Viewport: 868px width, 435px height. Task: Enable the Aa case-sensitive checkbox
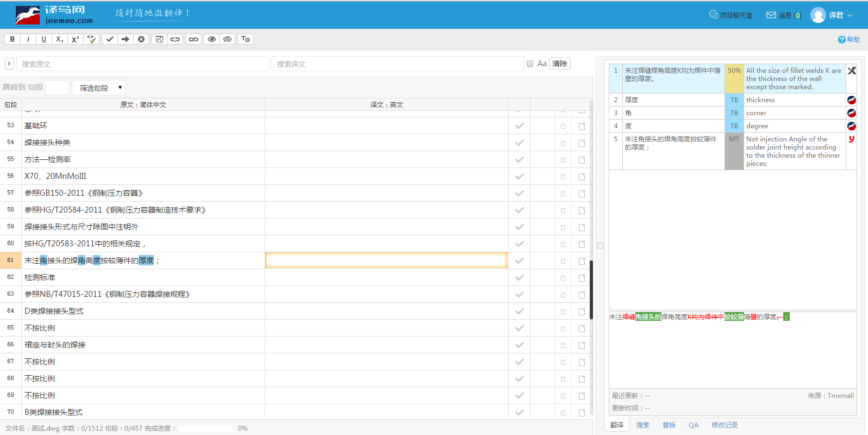(530, 64)
